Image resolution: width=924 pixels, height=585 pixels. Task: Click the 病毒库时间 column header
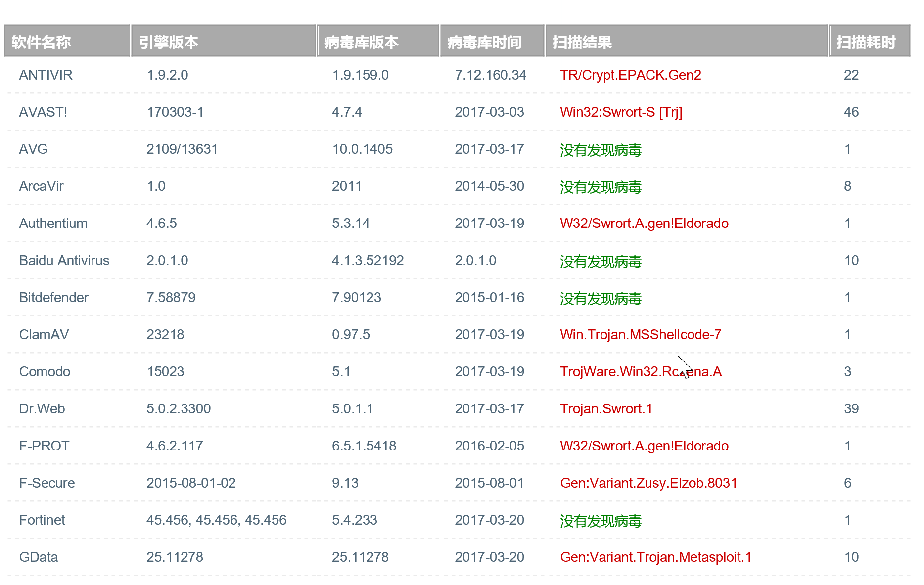point(492,41)
